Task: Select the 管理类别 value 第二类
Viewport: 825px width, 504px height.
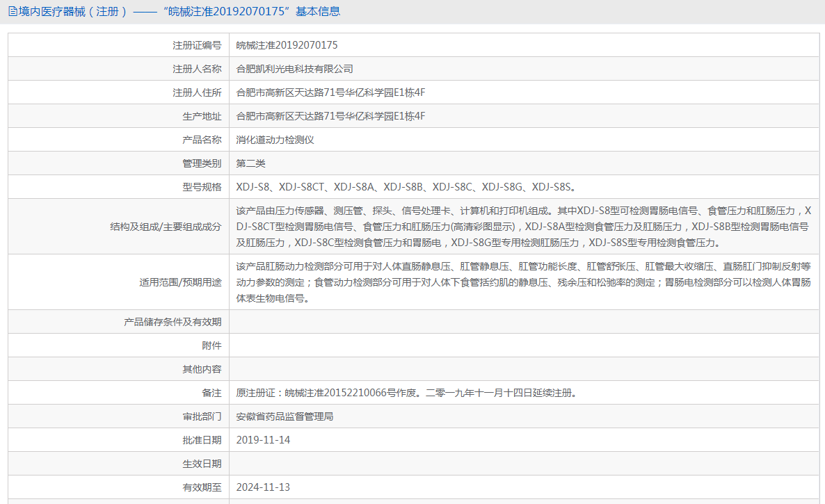Action: point(254,163)
